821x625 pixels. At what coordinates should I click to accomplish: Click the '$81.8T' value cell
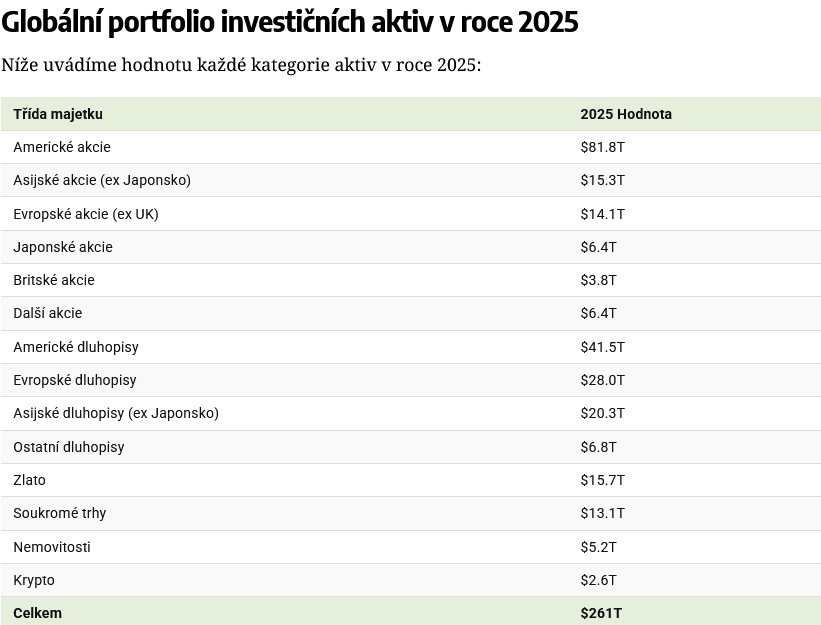[x=602, y=147]
